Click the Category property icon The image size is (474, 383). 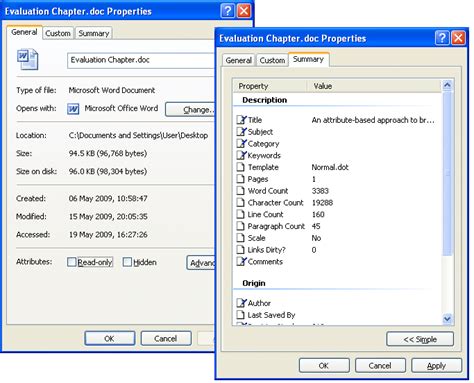point(241,144)
